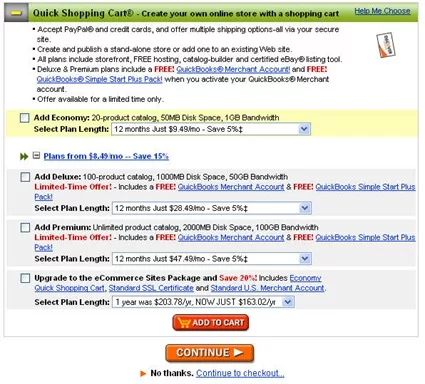Click the Offer available for a limited time only text

click(x=100, y=99)
